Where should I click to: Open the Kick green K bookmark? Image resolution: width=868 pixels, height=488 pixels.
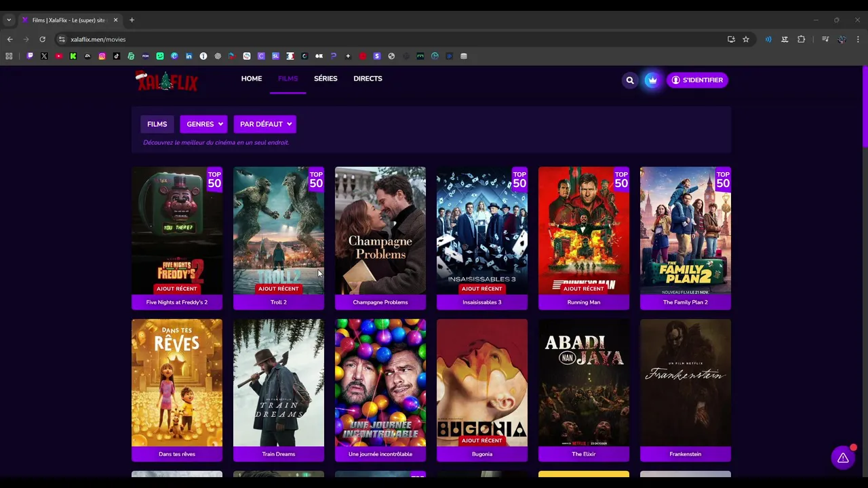[73, 56]
